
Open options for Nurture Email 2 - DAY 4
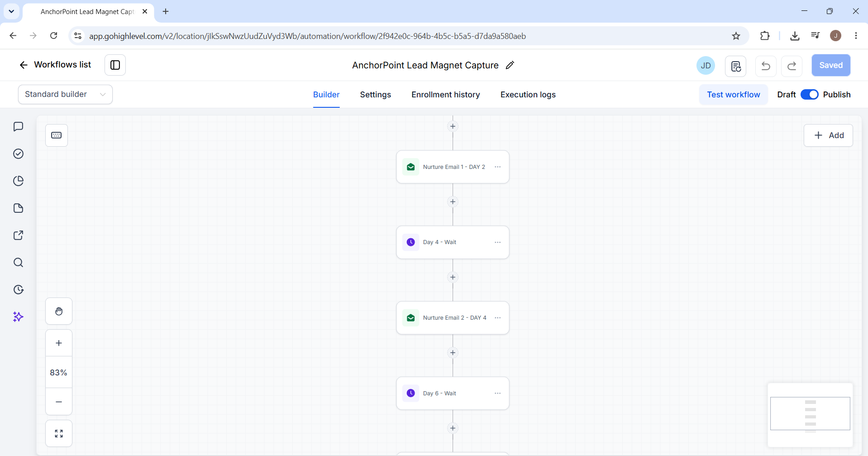point(497,318)
